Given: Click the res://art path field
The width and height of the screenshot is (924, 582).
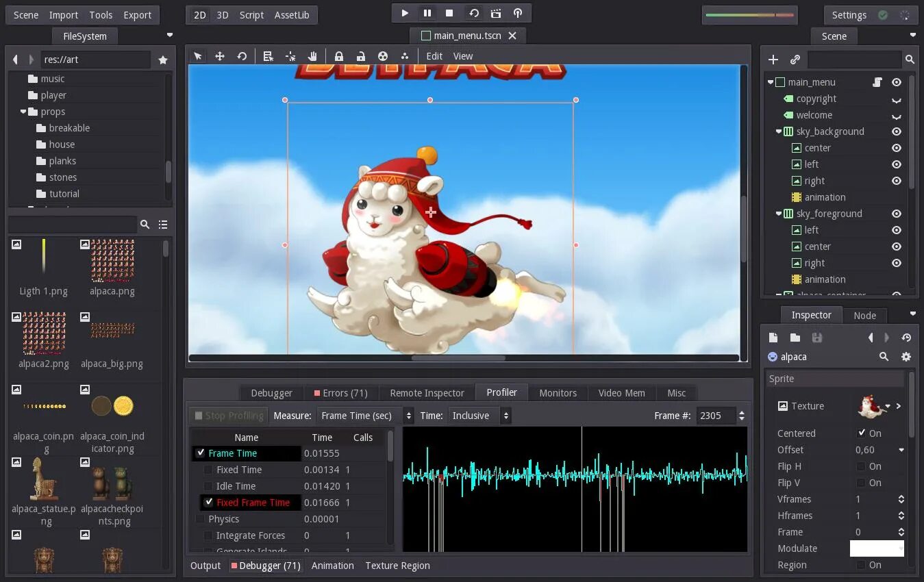Looking at the screenshot, I should (95, 60).
